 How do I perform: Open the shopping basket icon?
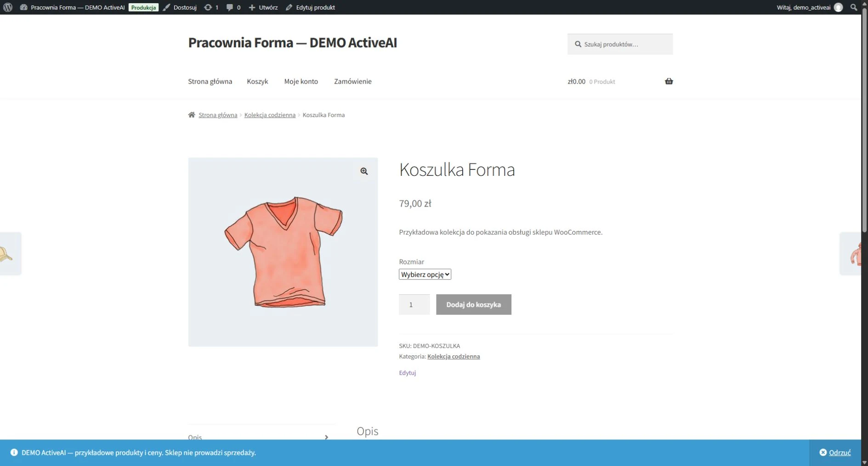click(x=669, y=81)
